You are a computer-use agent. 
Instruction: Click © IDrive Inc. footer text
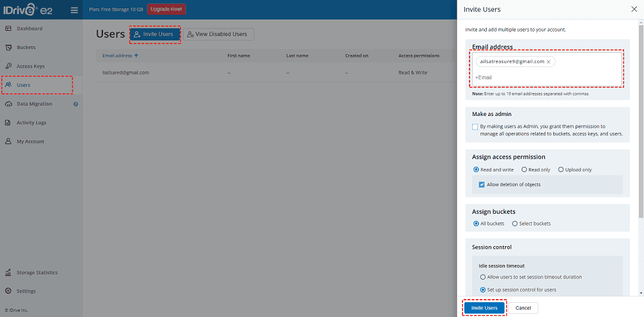click(17, 310)
